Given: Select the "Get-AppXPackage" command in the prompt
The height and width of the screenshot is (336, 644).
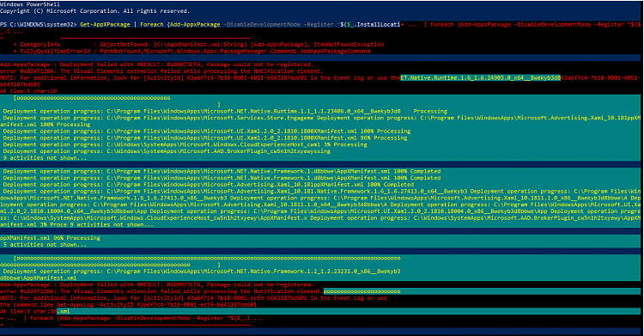Looking at the screenshot, I should tap(105, 25).
